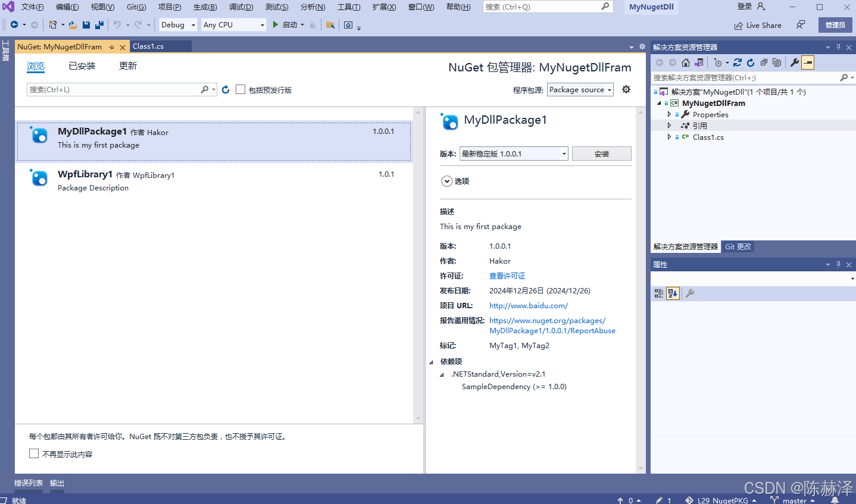Image resolution: width=856 pixels, height=504 pixels.
Task: Open the Package source dropdown
Action: coord(580,90)
